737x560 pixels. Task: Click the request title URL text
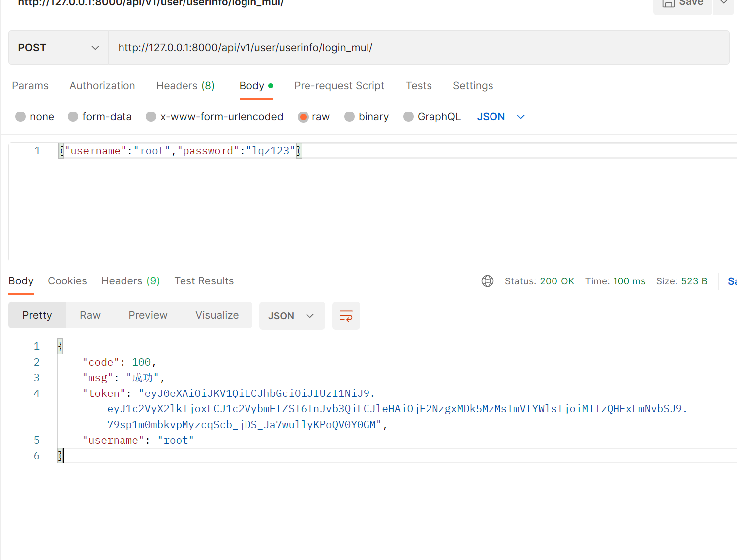(x=151, y=3)
